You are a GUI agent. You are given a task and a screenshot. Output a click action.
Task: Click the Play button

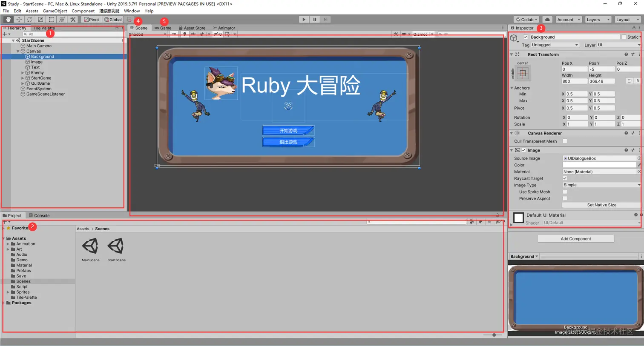(x=304, y=20)
